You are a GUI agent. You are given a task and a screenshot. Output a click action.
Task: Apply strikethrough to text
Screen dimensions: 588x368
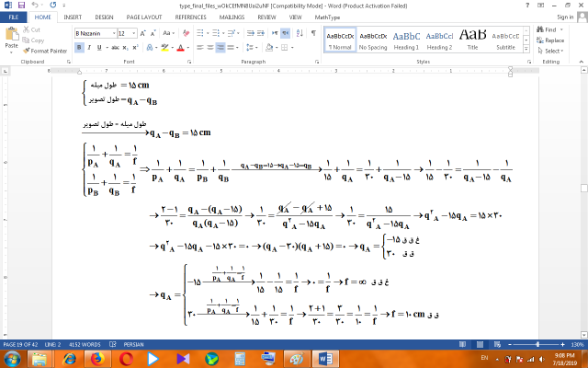tap(115, 48)
